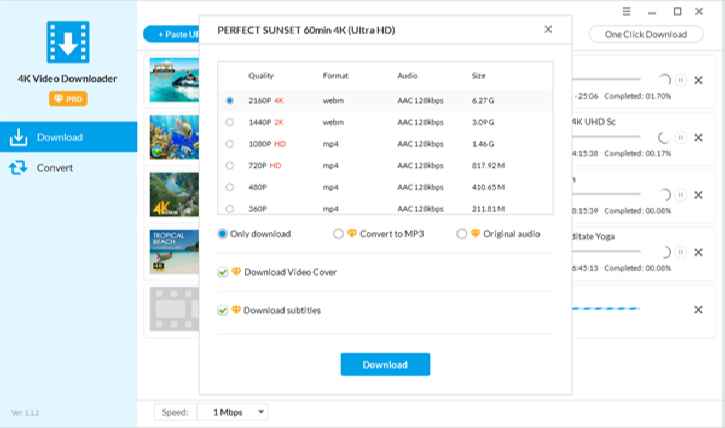Select 1440P 2K webm quality
Screen dimensions: 725x428
pos(230,122)
